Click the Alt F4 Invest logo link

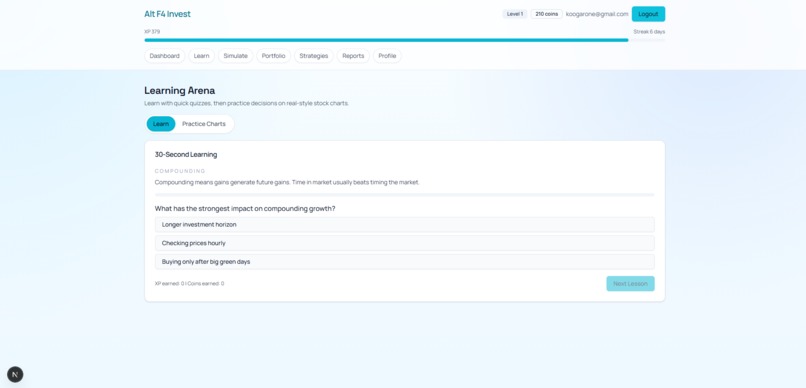pyautogui.click(x=167, y=14)
